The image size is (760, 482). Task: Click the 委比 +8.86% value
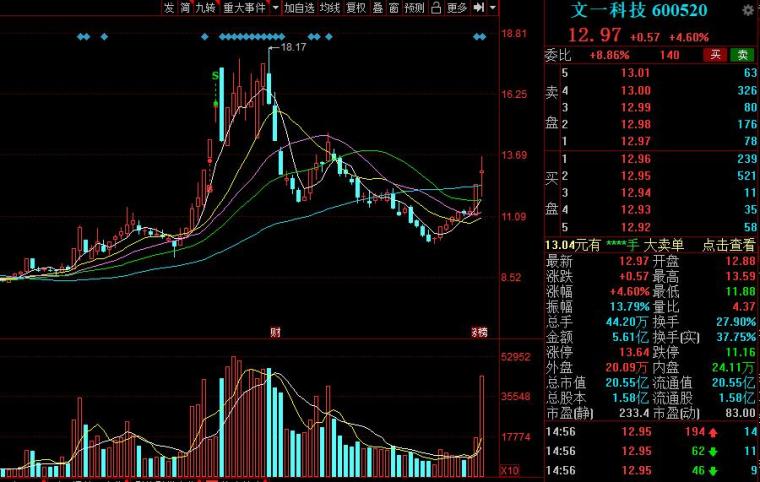[x=609, y=55]
